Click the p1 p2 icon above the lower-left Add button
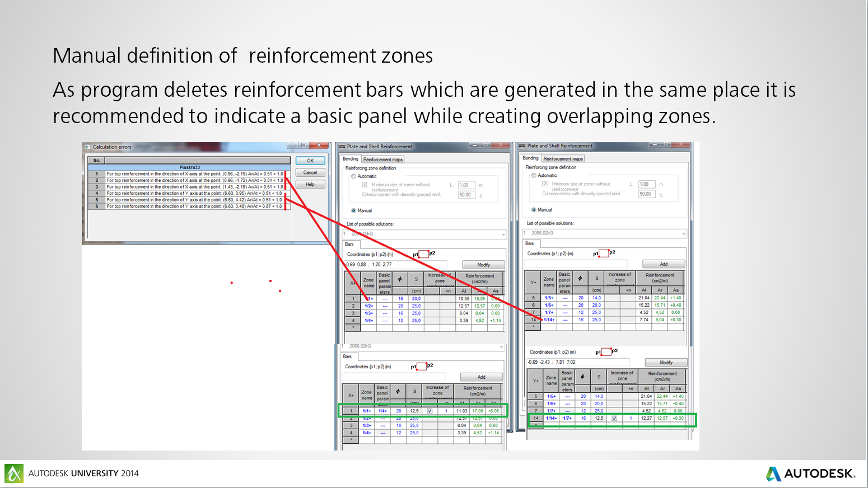The image size is (868, 488). [422, 367]
